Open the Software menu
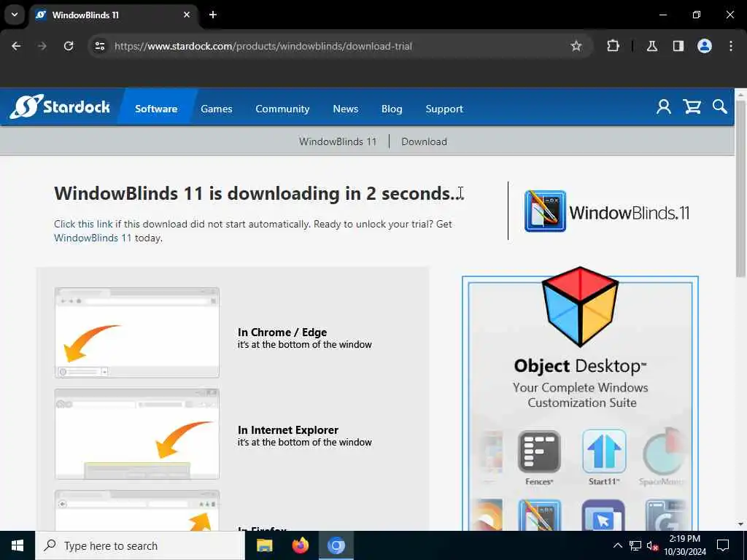 (156, 109)
